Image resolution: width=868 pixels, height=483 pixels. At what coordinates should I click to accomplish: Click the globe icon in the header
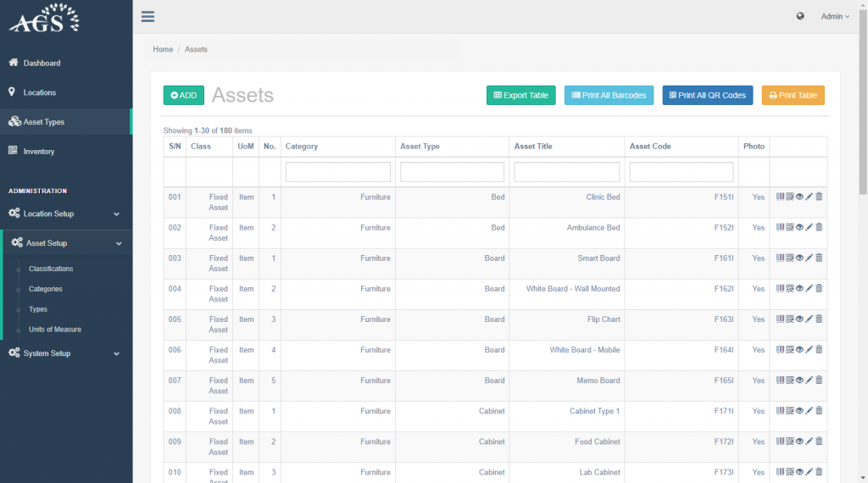[800, 16]
